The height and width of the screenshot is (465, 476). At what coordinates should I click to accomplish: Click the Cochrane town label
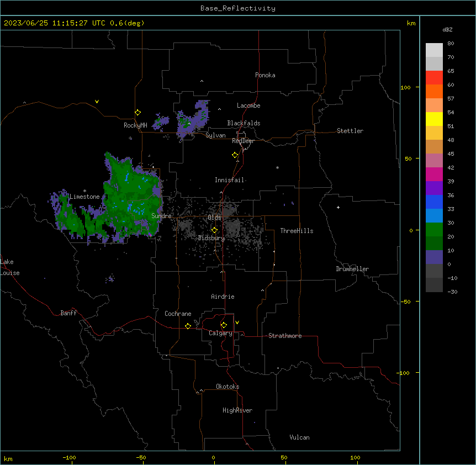178,314
